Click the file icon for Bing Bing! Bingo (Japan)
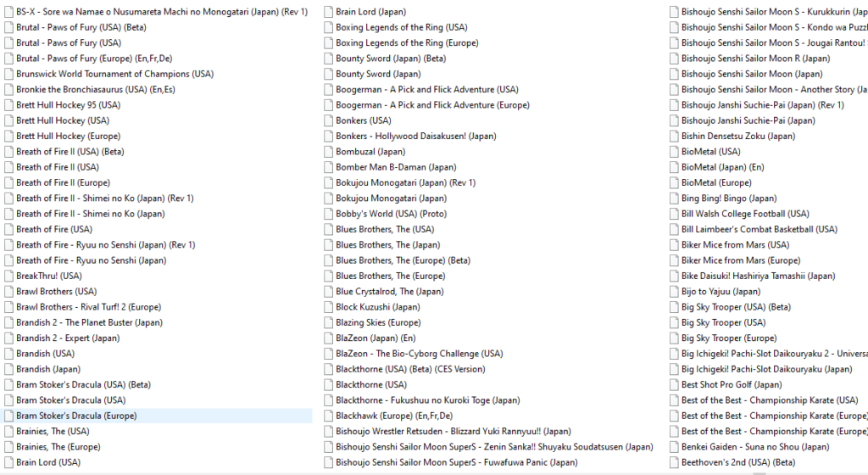This screenshot has height=475, width=868. tap(674, 198)
